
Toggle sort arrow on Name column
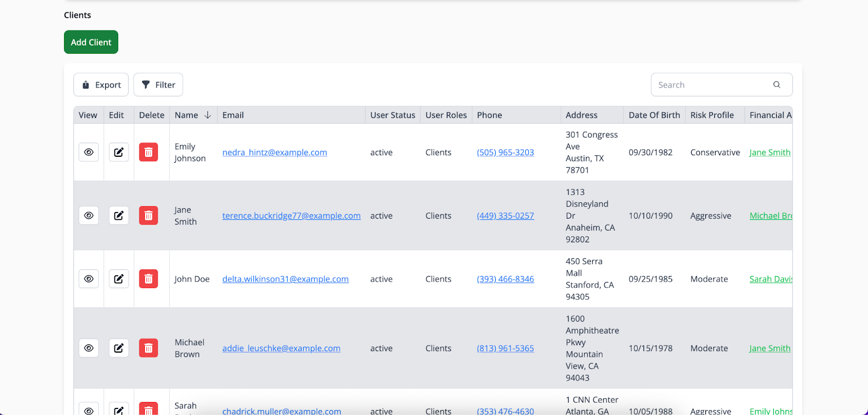pyautogui.click(x=208, y=115)
